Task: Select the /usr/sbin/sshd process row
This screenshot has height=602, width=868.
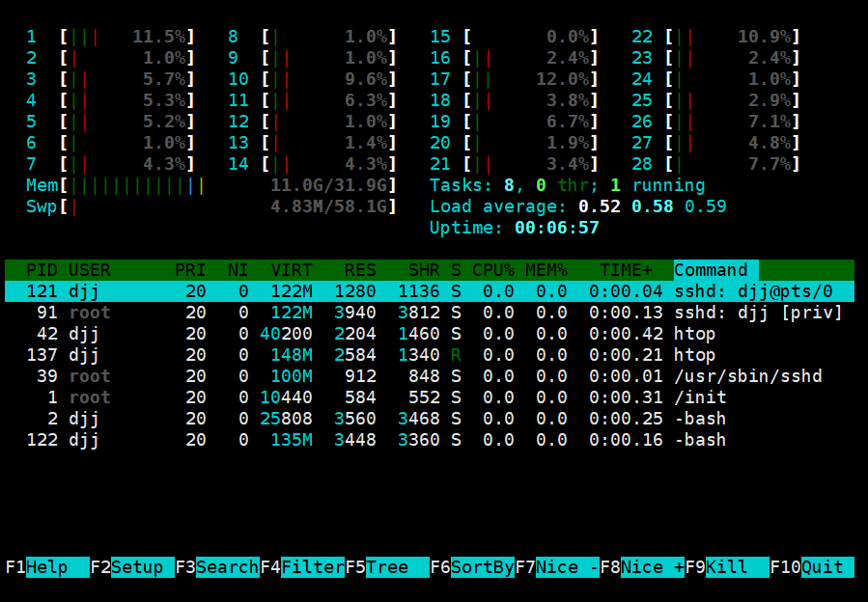Action: point(430,376)
